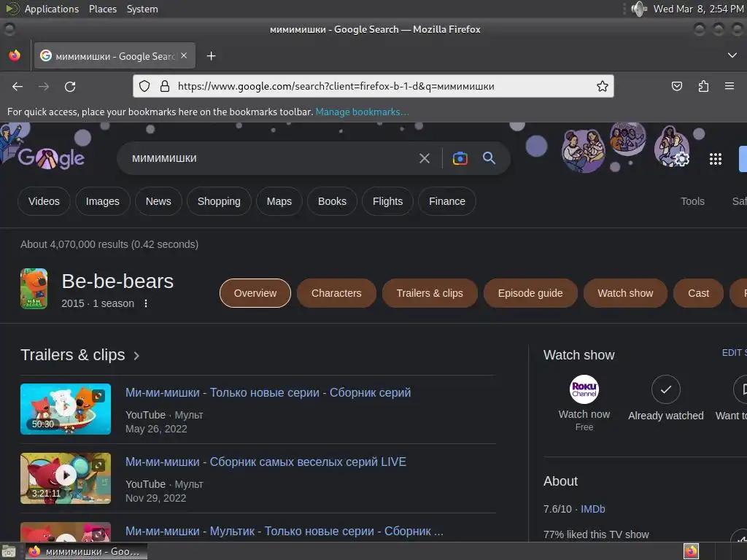747x560 pixels.
Task: Close the мимимишки Google Search tab
Action: pyautogui.click(x=184, y=55)
